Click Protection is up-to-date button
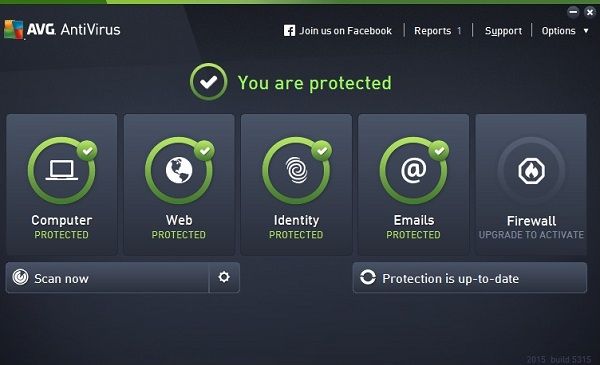This screenshot has width=600, height=365. [x=470, y=278]
